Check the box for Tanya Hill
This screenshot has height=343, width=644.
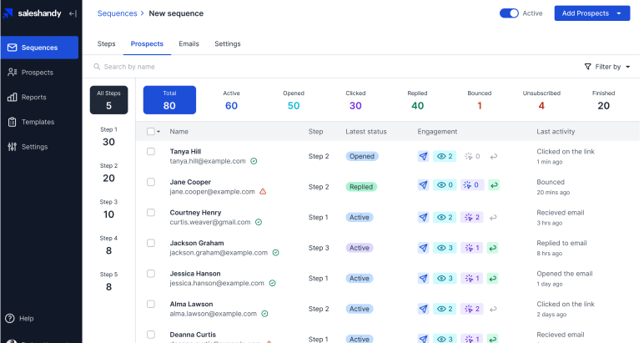(x=151, y=151)
